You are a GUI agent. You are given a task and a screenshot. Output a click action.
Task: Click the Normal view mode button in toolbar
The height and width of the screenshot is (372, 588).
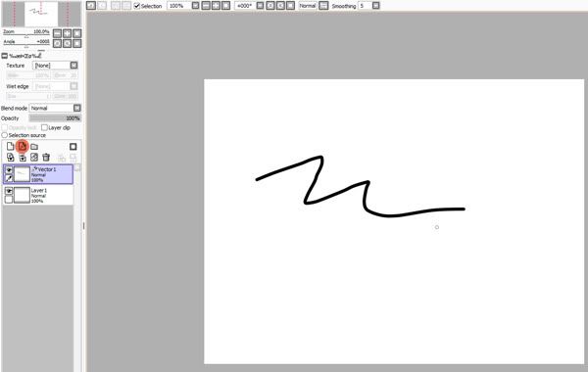tap(308, 6)
